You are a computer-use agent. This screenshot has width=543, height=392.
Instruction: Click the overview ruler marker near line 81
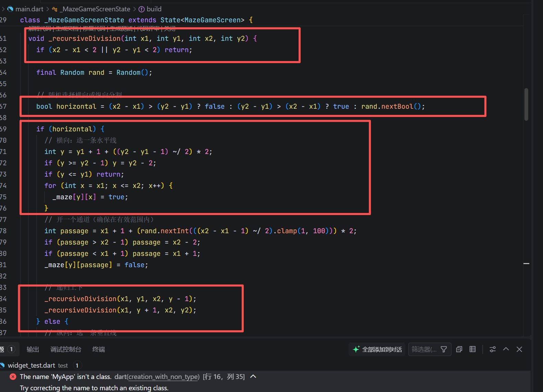[527, 263]
